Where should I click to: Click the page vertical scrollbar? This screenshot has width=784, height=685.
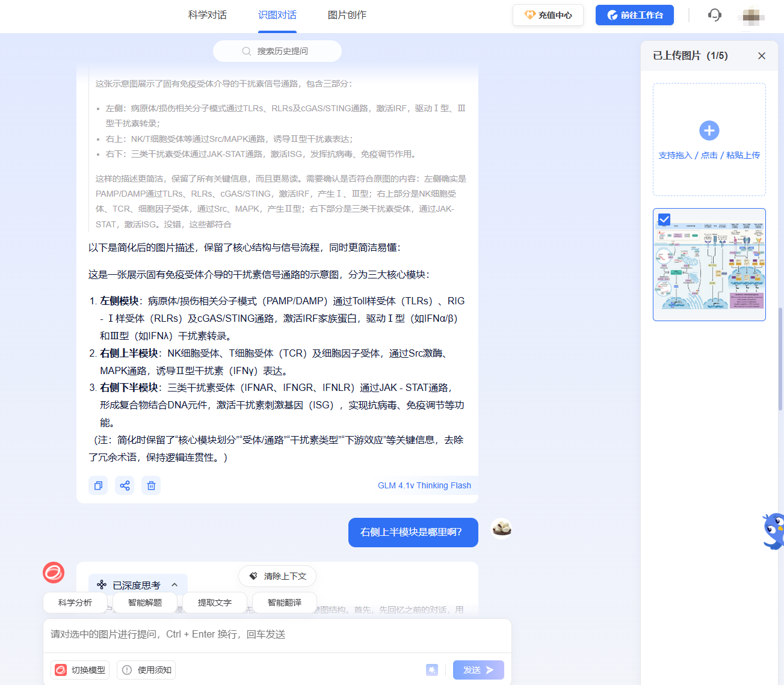tap(781, 358)
